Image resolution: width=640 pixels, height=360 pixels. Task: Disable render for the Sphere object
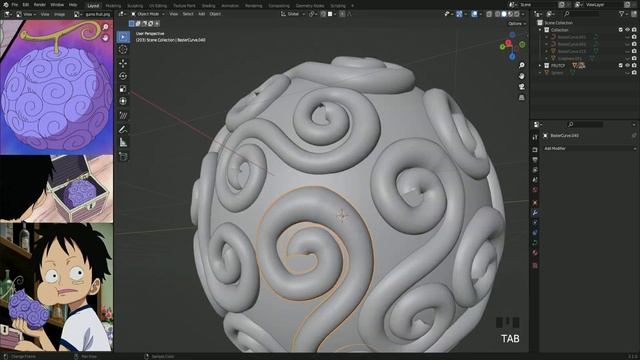pyautogui.click(x=634, y=73)
